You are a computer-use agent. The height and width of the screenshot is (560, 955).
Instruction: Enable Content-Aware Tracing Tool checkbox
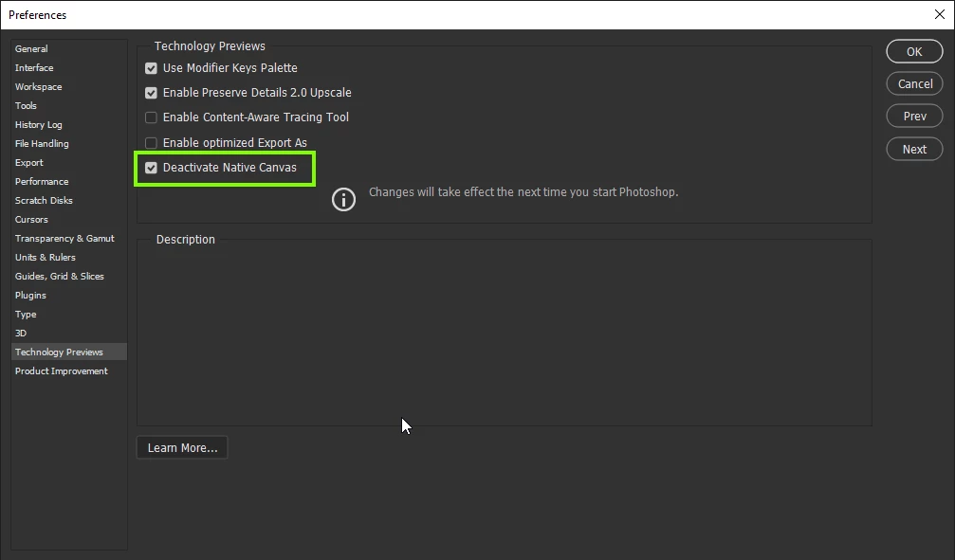pos(151,117)
